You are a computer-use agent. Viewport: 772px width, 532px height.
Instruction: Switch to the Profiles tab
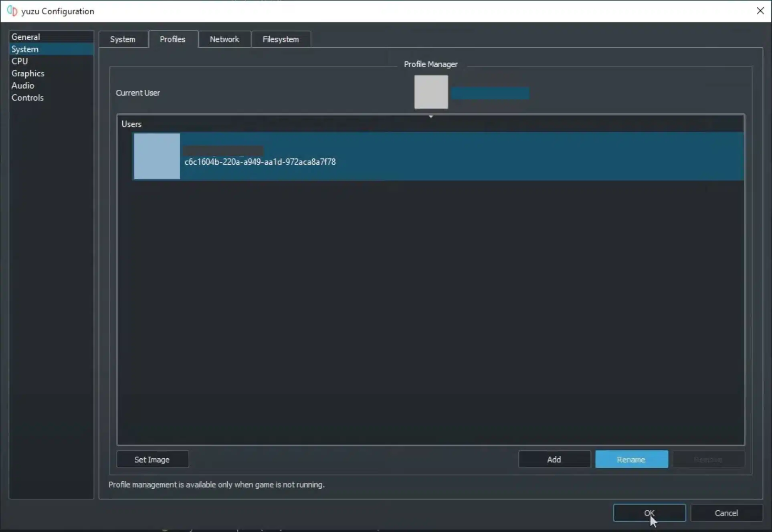(x=173, y=39)
